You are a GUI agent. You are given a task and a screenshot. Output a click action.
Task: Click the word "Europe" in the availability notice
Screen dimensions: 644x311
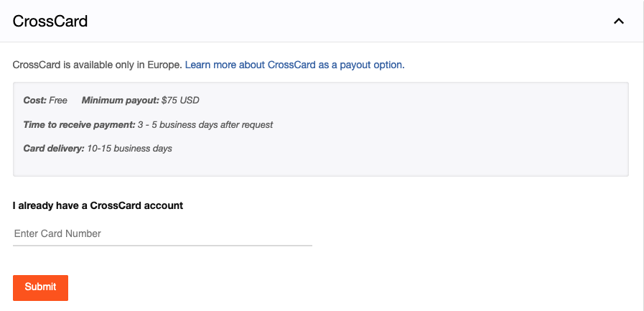(165, 65)
